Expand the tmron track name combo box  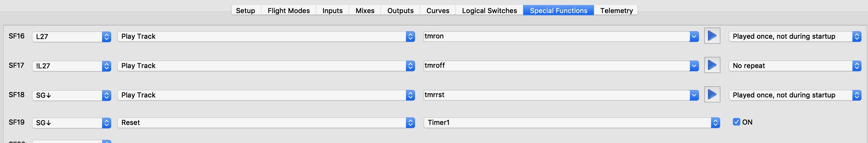pos(694,36)
